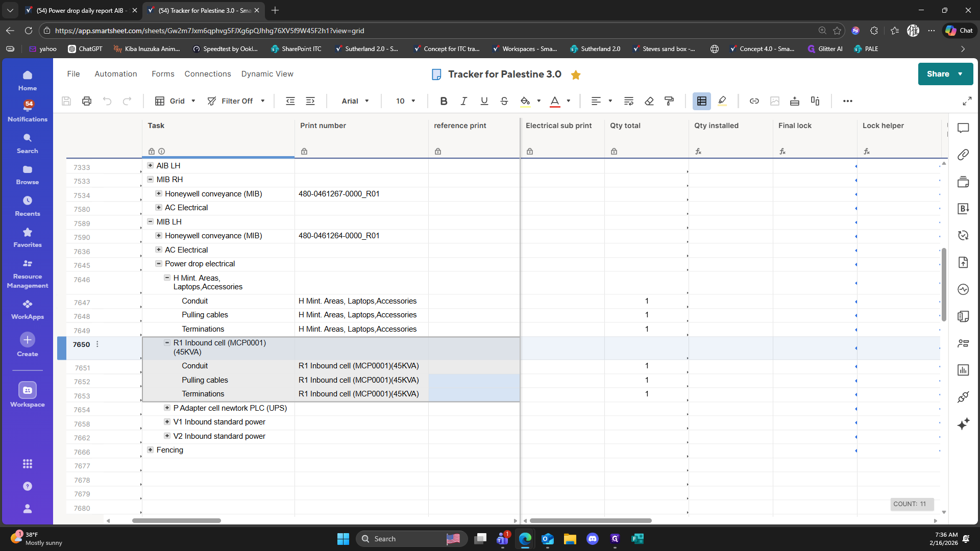Open the Conversations comment panel icon
980x551 pixels.
963,128
